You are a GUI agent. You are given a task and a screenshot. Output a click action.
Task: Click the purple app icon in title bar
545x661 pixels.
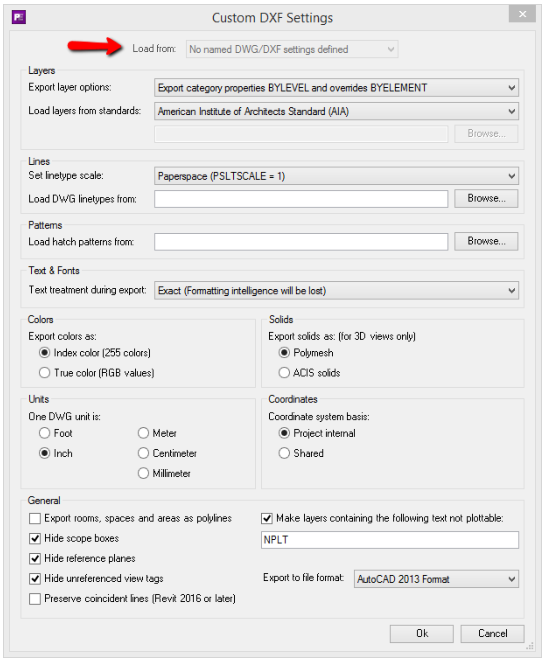pos(19,17)
